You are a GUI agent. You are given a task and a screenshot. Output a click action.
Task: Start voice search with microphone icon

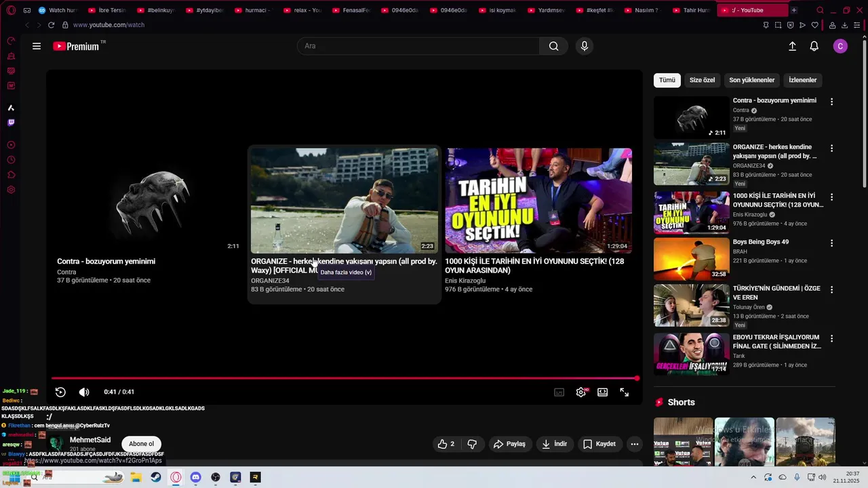[585, 46]
